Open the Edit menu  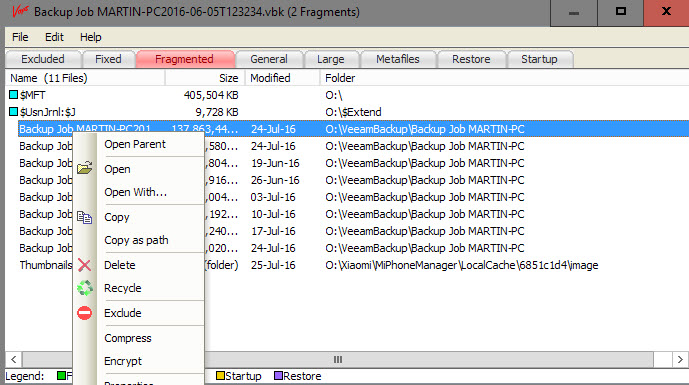pyautogui.click(x=54, y=37)
